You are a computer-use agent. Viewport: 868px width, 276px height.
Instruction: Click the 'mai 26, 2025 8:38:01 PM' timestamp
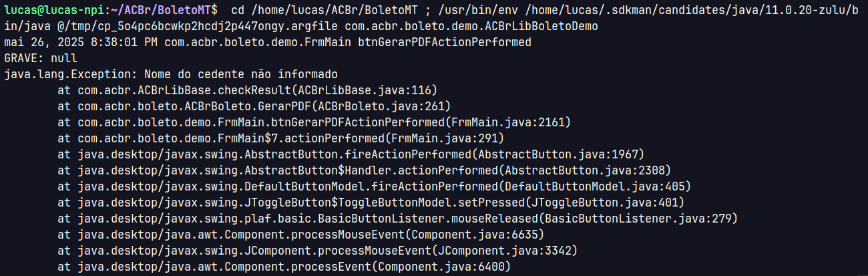(81, 42)
